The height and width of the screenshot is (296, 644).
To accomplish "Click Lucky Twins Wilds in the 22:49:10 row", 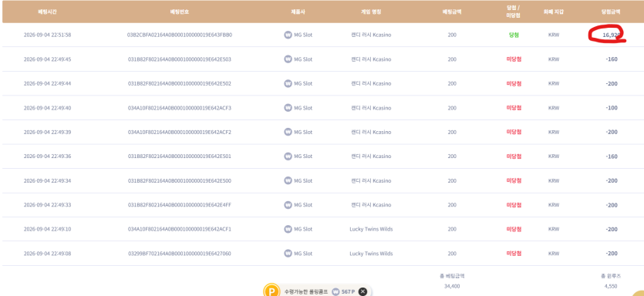I will [371, 229].
